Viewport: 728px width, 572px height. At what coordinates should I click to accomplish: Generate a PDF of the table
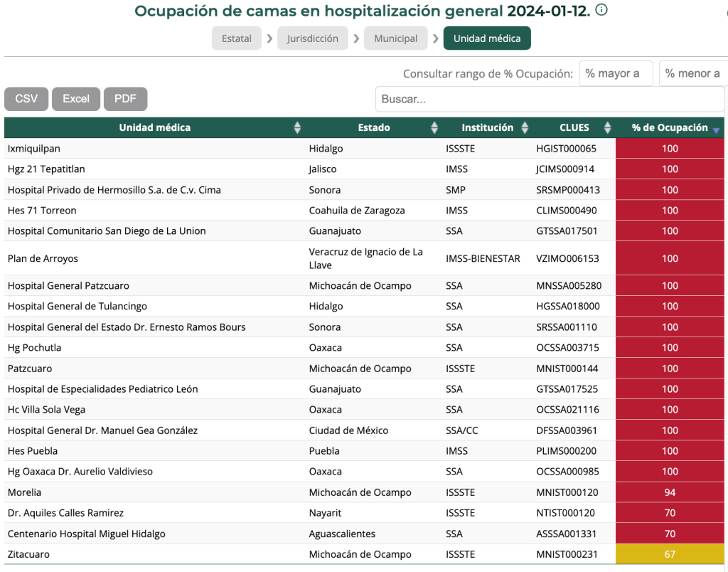(125, 99)
